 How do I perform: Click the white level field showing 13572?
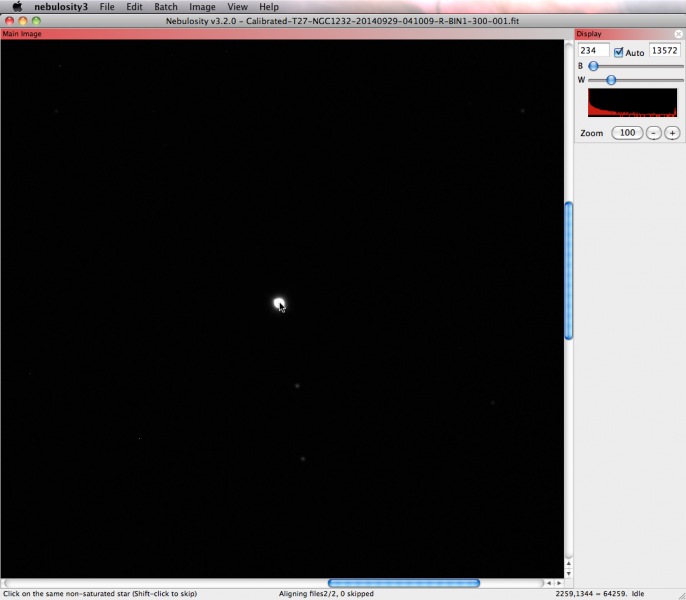(665, 50)
